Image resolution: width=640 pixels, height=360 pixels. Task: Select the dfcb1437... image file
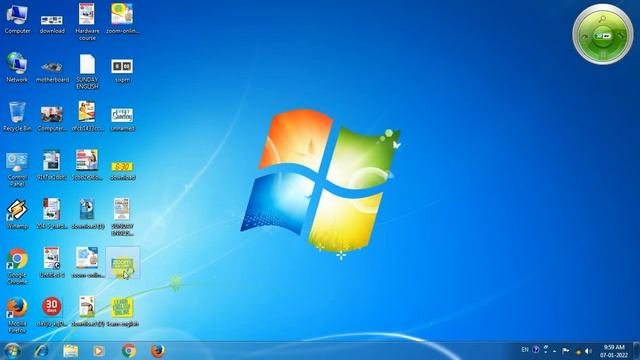(x=87, y=116)
